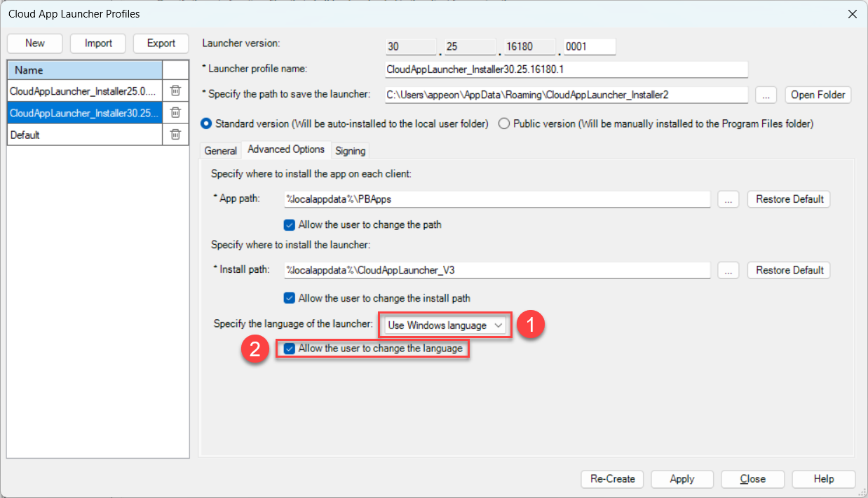Open the launcher language dropdown
Image resolution: width=868 pixels, height=498 pixels.
[446, 325]
